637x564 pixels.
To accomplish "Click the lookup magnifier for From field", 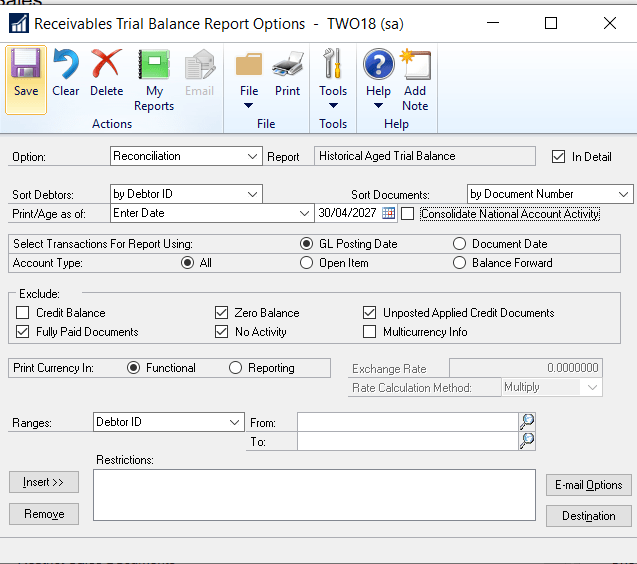I will (x=527, y=422).
